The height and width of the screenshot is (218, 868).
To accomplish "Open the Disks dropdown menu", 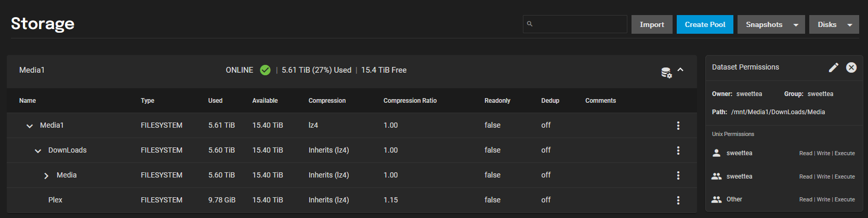I will click(834, 24).
